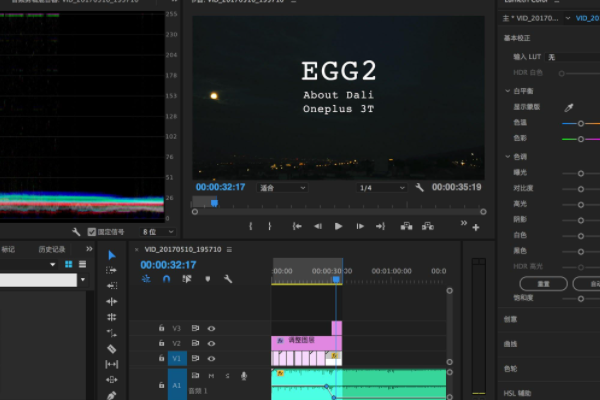This screenshot has width=600, height=400.
Task: Click the Ripple Edit tool
Action: coord(111,301)
